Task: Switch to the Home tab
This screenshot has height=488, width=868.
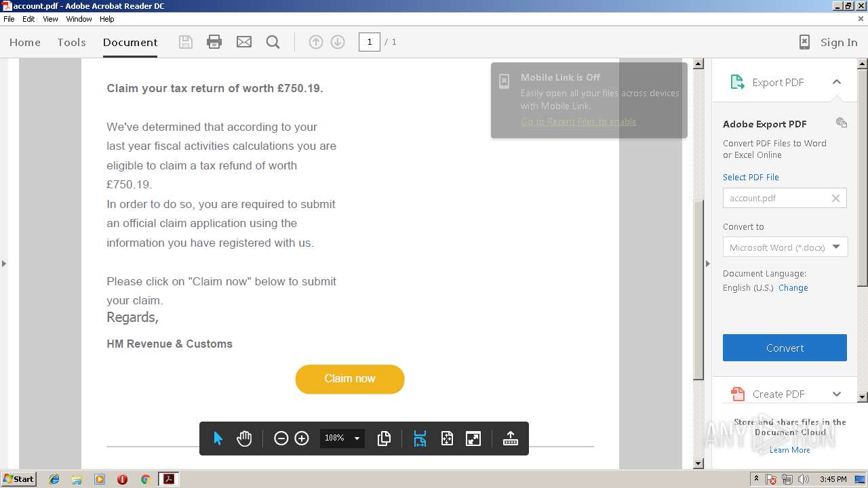Action: [x=25, y=42]
